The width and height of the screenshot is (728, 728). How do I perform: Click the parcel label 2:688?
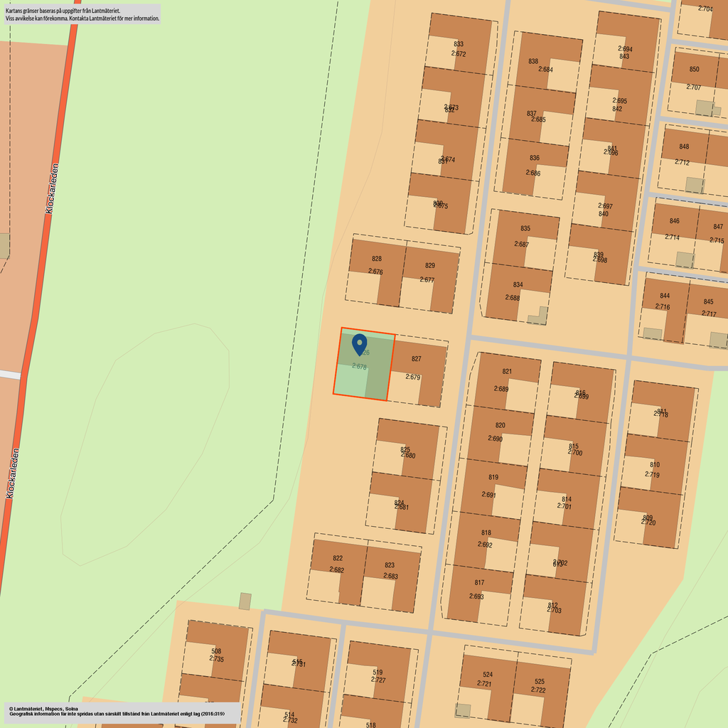pos(512,298)
